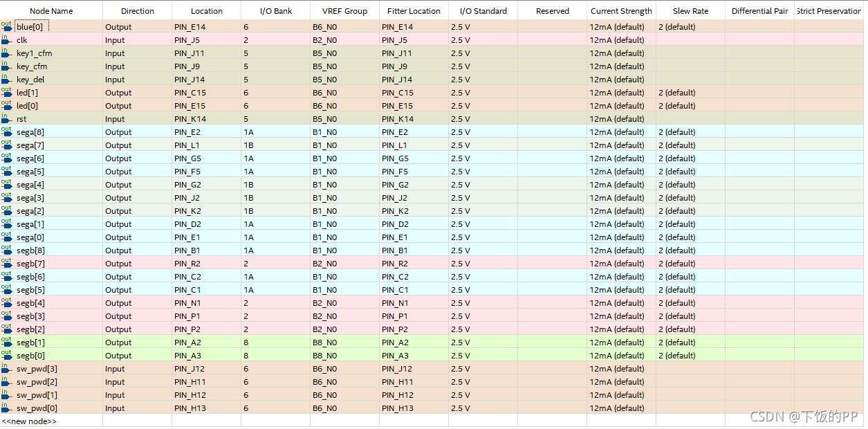Screen dimensions: 868x429
Task: Click the output icon for segb[8]
Action: [7, 250]
